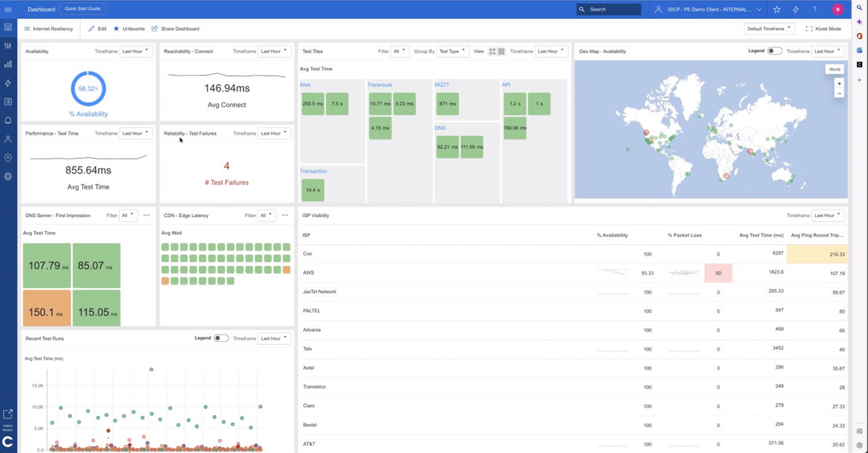Zoom in on the Geo Map
868x453 pixels.
(x=839, y=83)
